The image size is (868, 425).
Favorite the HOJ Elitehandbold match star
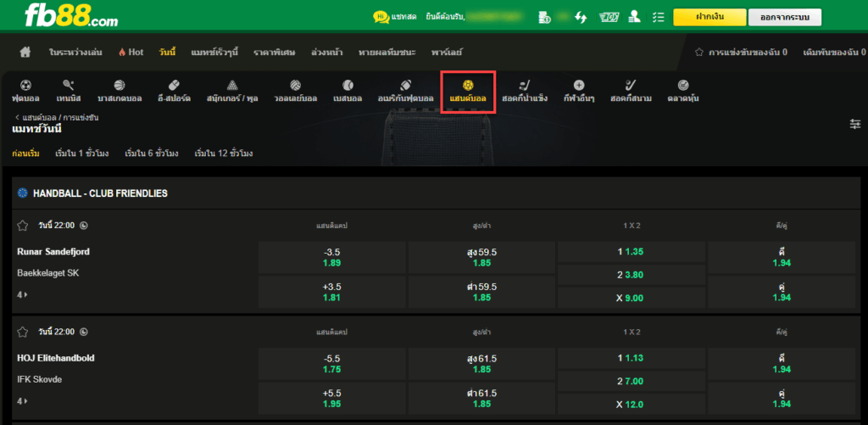coord(23,332)
